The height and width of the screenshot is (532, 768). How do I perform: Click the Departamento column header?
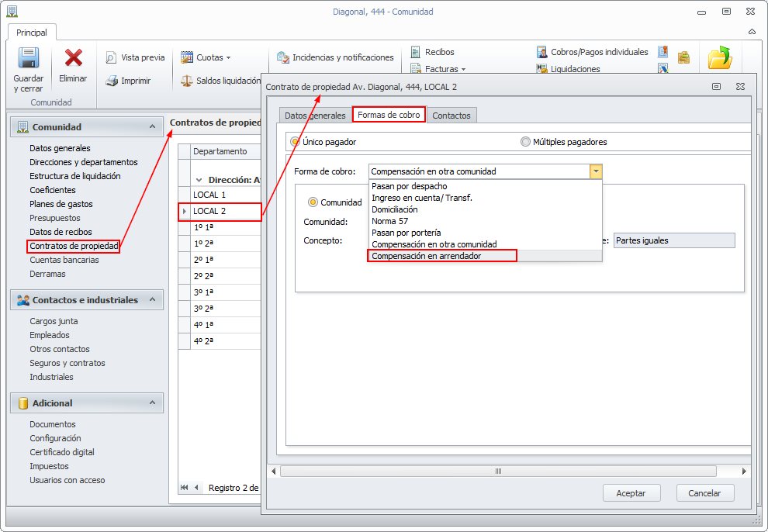[x=226, y=151]
